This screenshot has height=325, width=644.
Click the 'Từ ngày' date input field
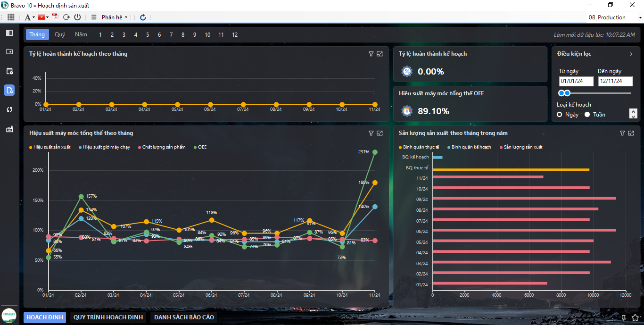click(576, 81)
